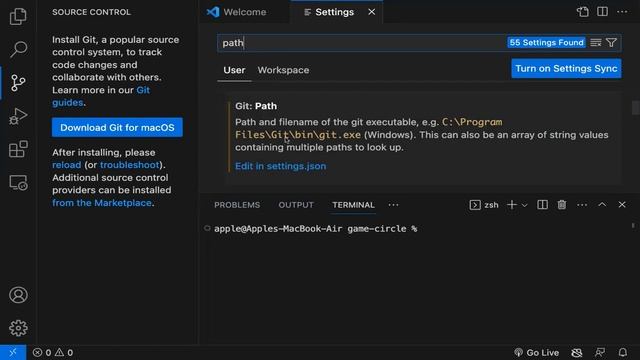Create a new terminal with plus icon
This screenshot has width=640, height=360.
(x=512, y=205)
